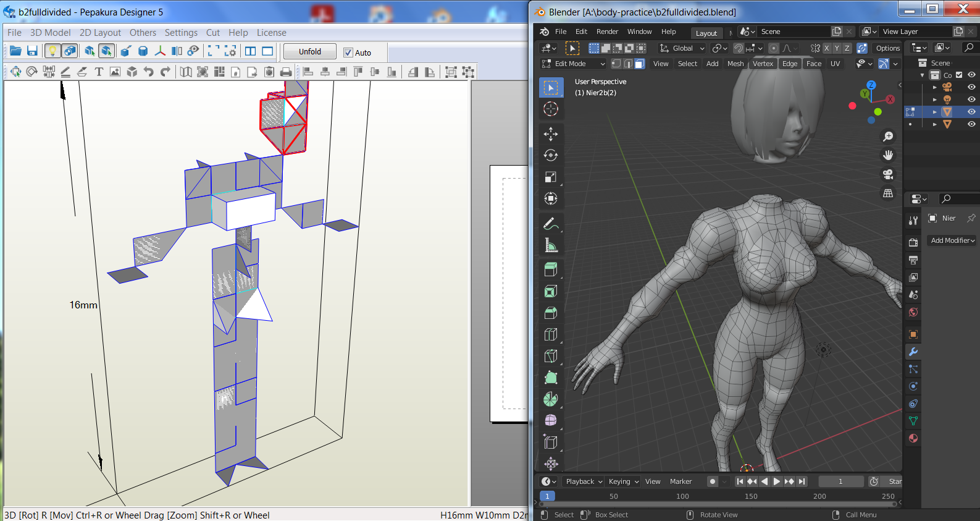The height and width of the screenshot is (521, 980).
Task: Click the frame 1 playhead marker in timeline
Action: [547, 496]
